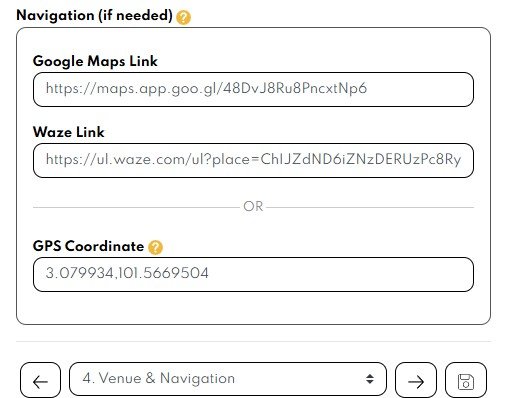Click the Waze Link label text

[69, 132]
